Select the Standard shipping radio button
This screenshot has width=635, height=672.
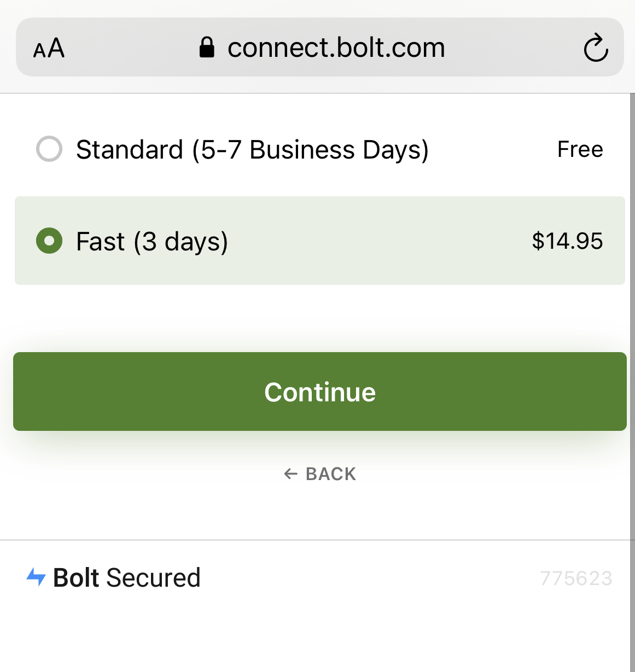(49, 149)
